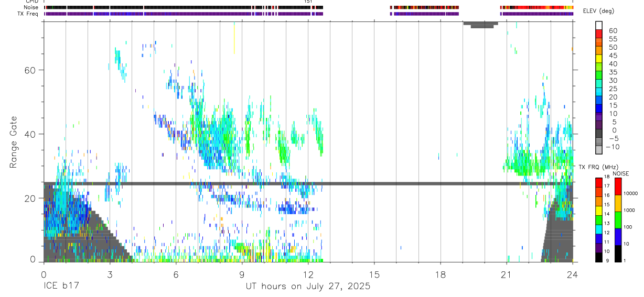Click the "1000" label on NOISE scale
The height and width of the screenshot is (297, 644).
coord(630,210)
